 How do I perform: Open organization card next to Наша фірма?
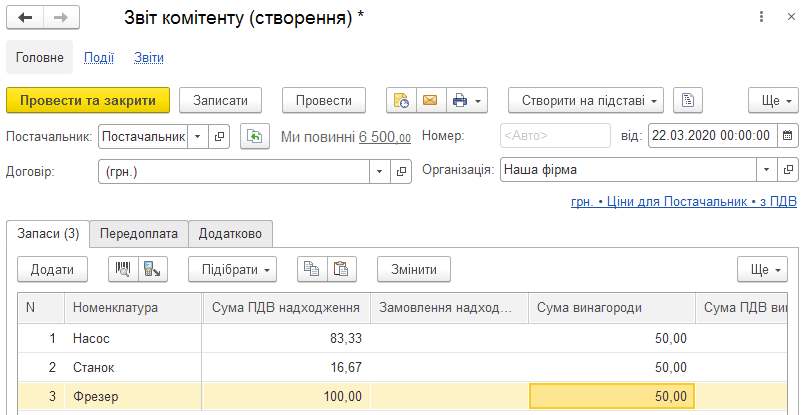pyautogui.click(x=788, y=169)
